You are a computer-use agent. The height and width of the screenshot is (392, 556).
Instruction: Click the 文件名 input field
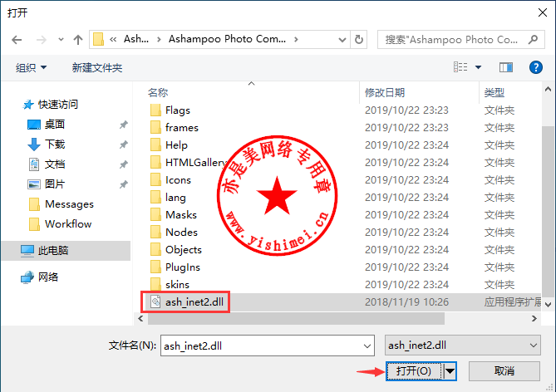point(268,345)
